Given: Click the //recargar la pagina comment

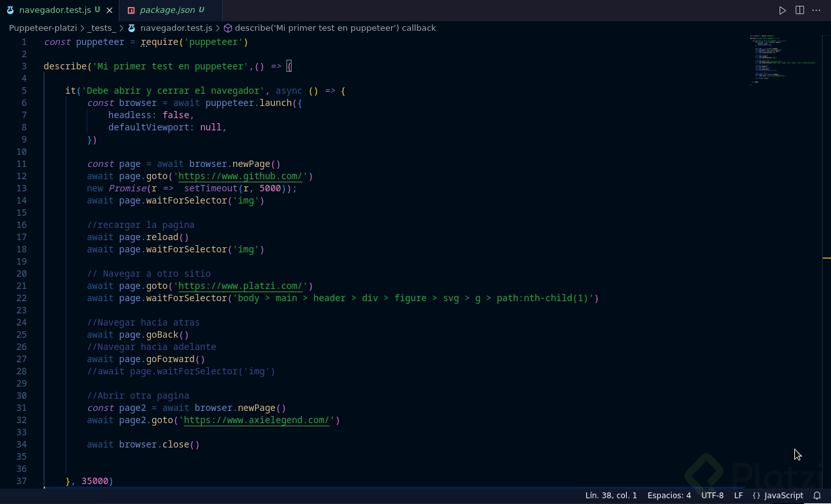Looking at the screenshot, I should click(141, 225).
